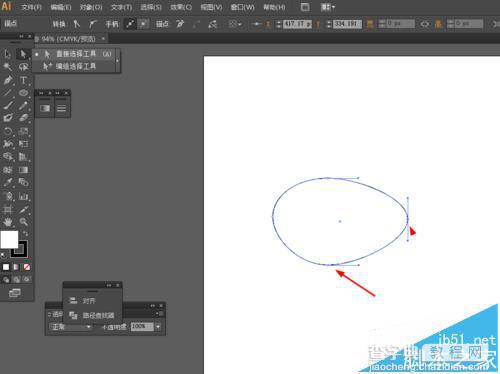Select the Width/Warp tool
Viewport: 500px width, 374px height.
tap(8, 144)
